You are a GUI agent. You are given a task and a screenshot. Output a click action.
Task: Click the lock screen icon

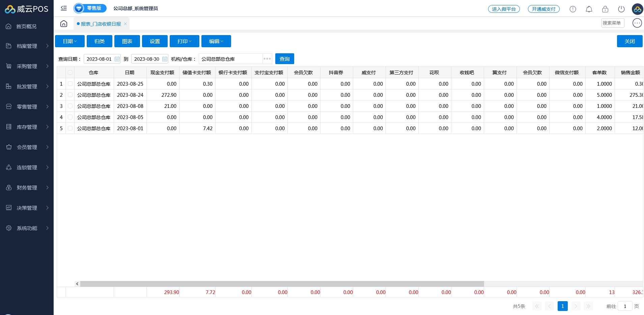point(605,9)
